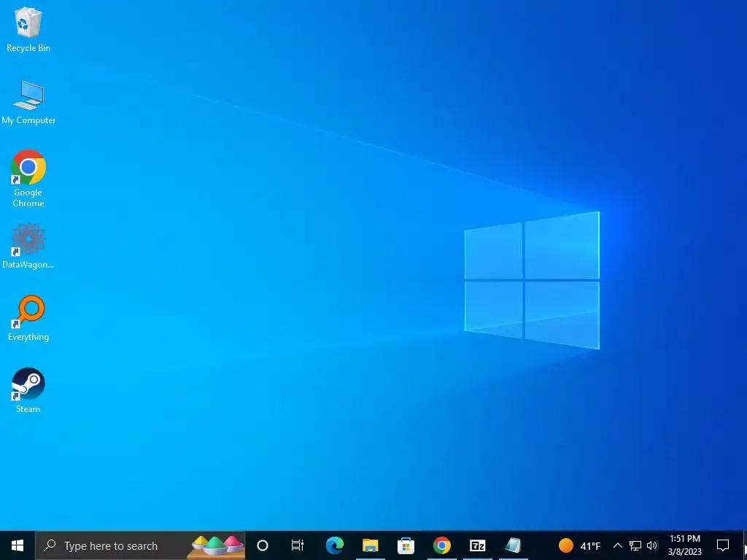Open network status in system tray
This screenshot has height=560, width=747.
[635, 545]
